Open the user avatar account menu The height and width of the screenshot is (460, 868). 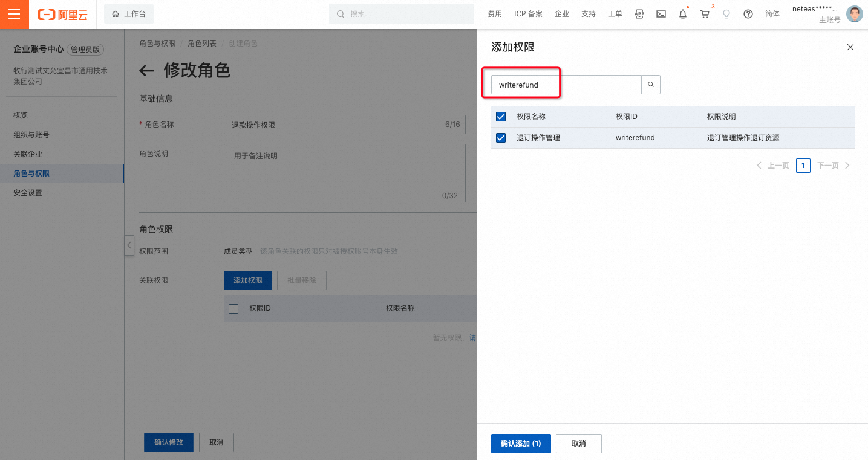tap(855, 14)
